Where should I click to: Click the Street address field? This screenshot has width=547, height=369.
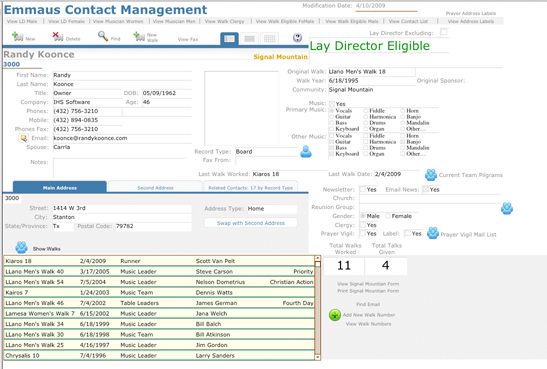(x=122, y=208)
